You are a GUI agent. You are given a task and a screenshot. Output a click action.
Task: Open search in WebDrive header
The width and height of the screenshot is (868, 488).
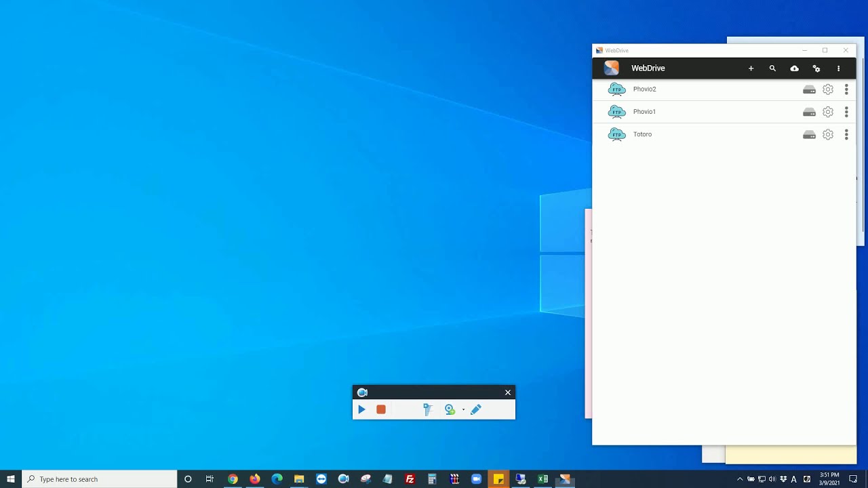(x=772, y=68)
